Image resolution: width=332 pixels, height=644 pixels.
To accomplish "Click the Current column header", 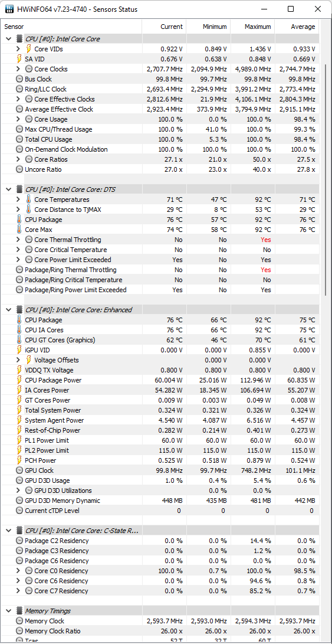I will [164, 27].
